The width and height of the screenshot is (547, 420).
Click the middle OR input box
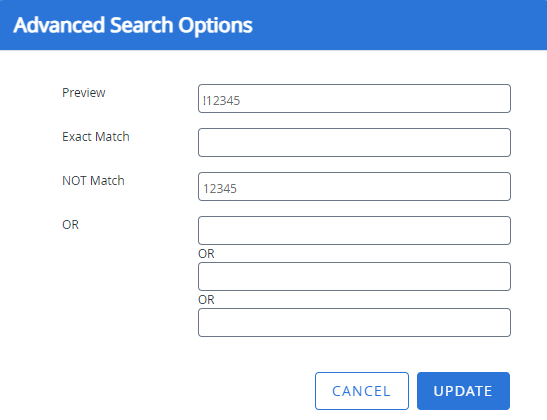coord(354,276)
